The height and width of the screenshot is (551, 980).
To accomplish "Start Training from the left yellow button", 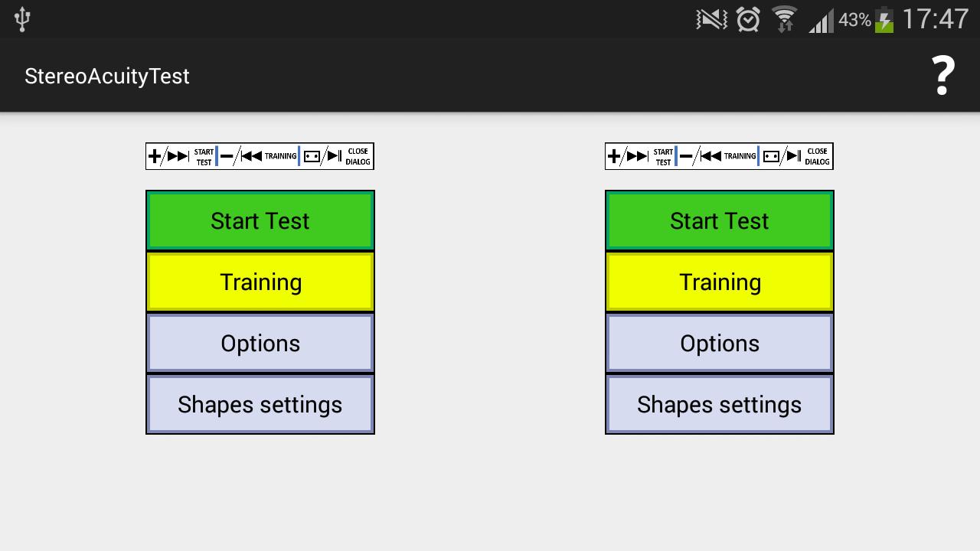I will click(260, 282).
